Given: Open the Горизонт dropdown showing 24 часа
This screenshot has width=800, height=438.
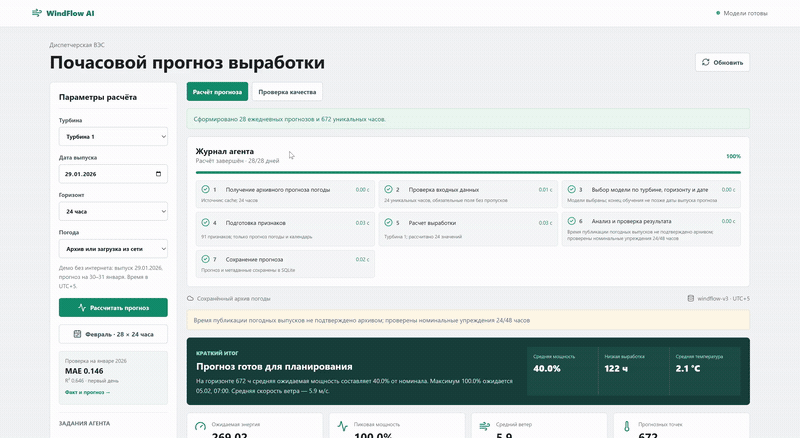Looking at the screenshot, I should point(113,211).
